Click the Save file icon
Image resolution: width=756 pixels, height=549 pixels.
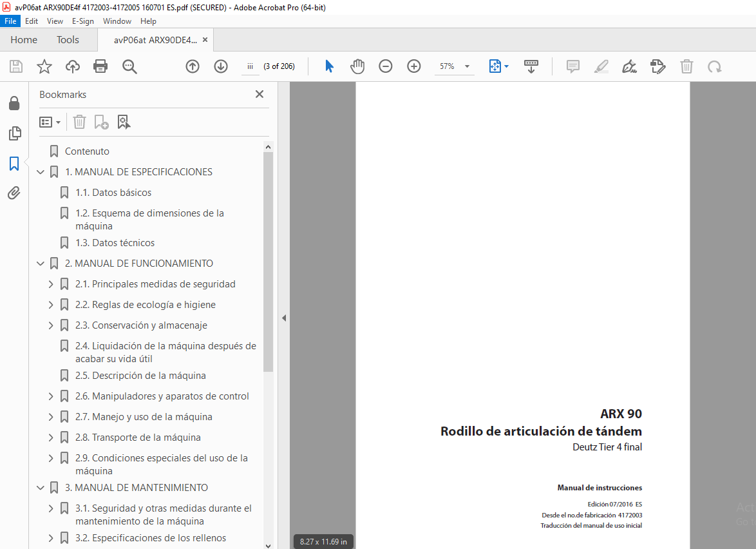[x=16, y=66]
